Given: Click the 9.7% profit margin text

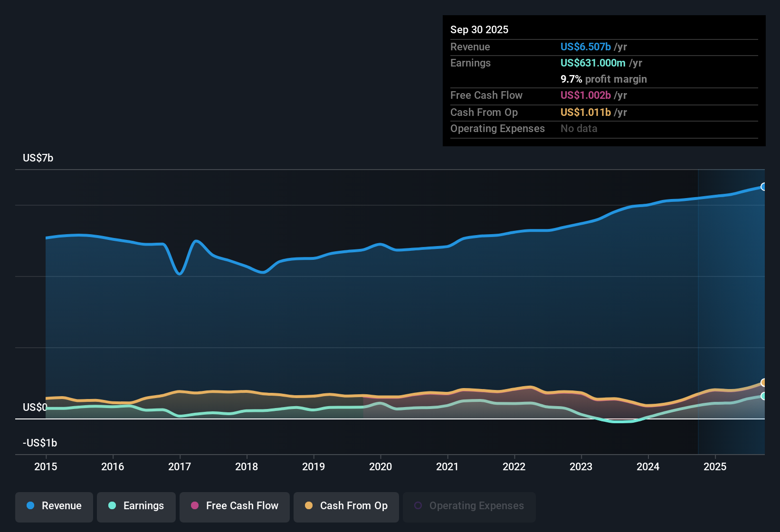Looking at the screenshot, I should (603, 79).
